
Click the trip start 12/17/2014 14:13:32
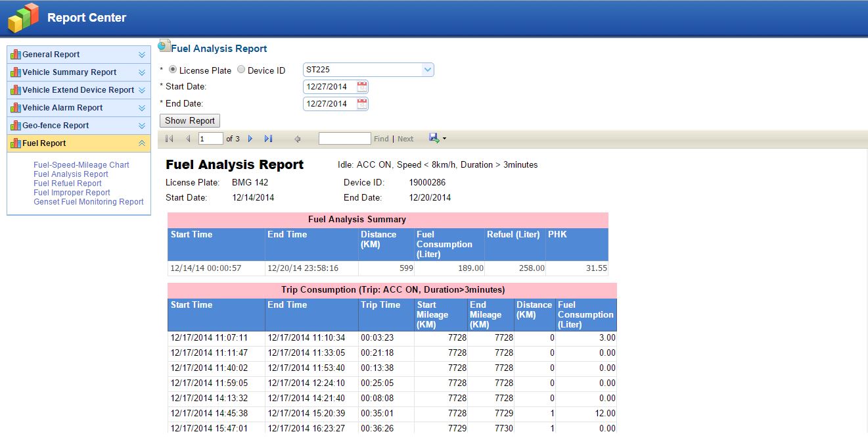click(209, 399)
